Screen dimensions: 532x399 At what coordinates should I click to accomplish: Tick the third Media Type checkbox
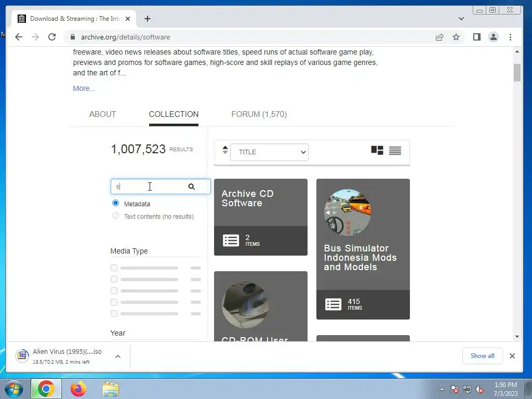point(114,291)
